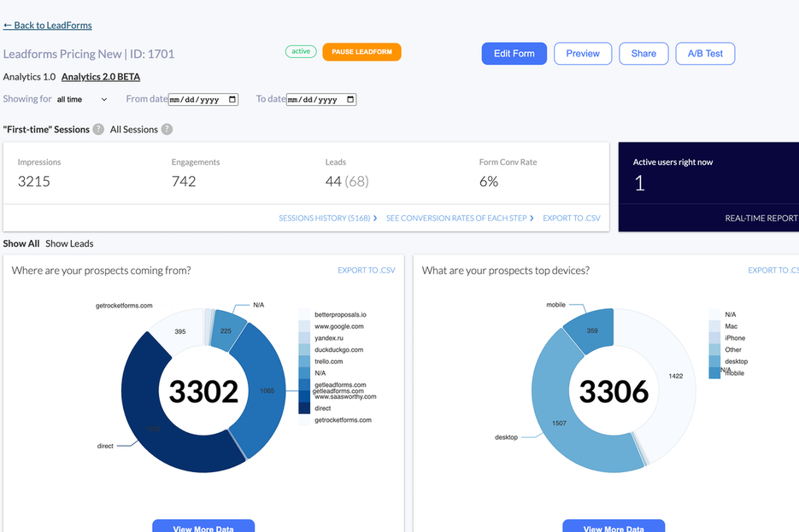Screen dimensions: 799x532
Task: Go back to LeadForms link
Action: pyautogui.click(x=48, y=26)
